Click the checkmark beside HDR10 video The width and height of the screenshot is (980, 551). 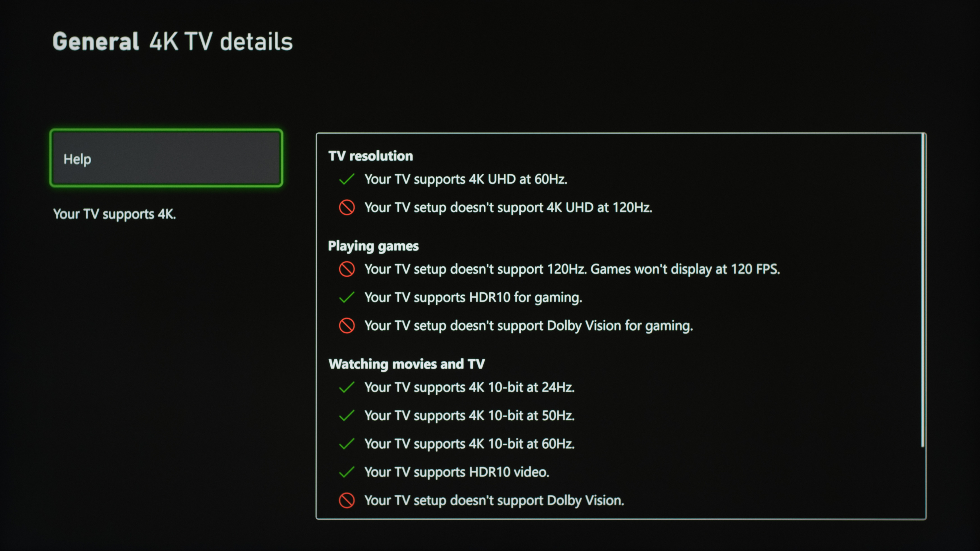[x=347, y=472]
